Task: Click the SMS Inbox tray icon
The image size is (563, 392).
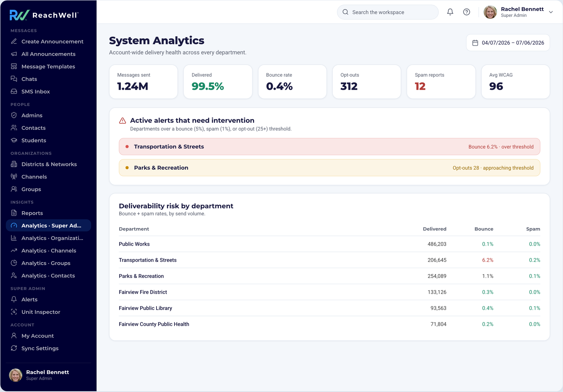Action: tap(14, 91)
